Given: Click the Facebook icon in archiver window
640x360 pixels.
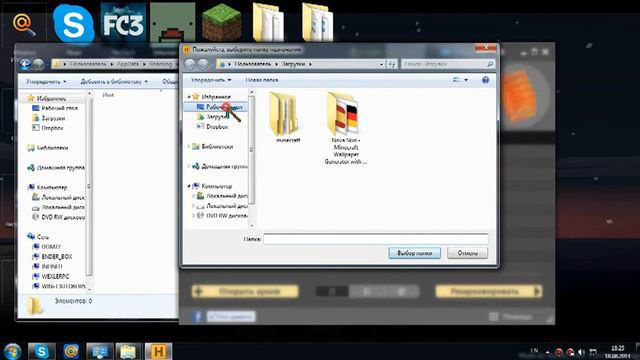Looking at the screenshot, I should [x=198, y=316].
